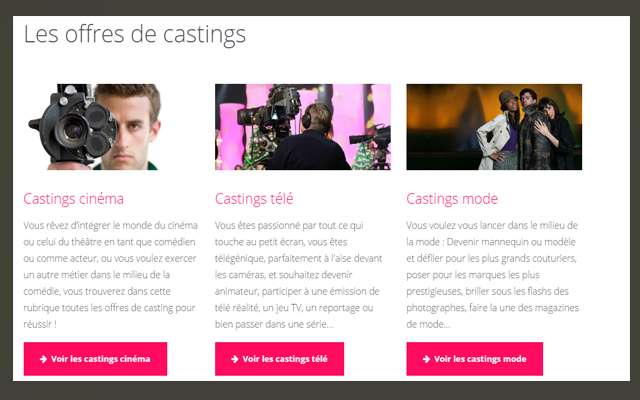Click the vintage camera lens in the cinéma photo

pos(72,131)
